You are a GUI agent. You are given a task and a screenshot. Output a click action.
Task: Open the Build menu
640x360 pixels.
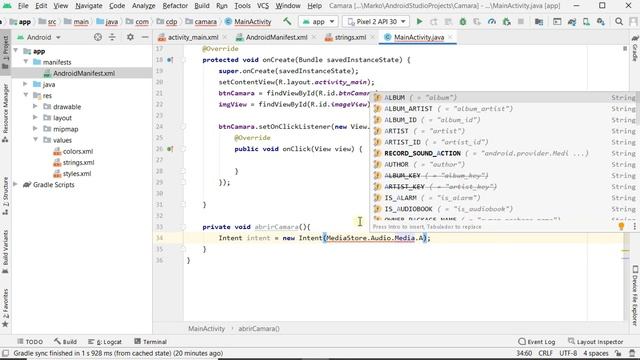(x=202, y=6)
